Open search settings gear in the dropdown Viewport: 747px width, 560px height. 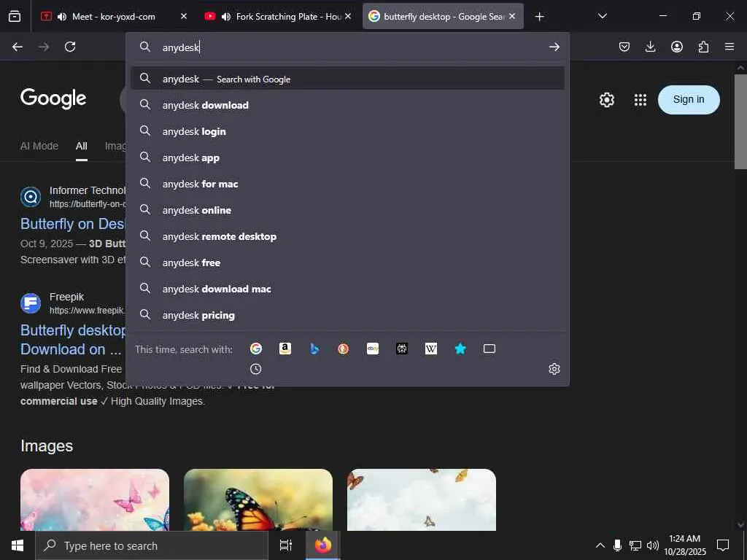tap(554, 369)
